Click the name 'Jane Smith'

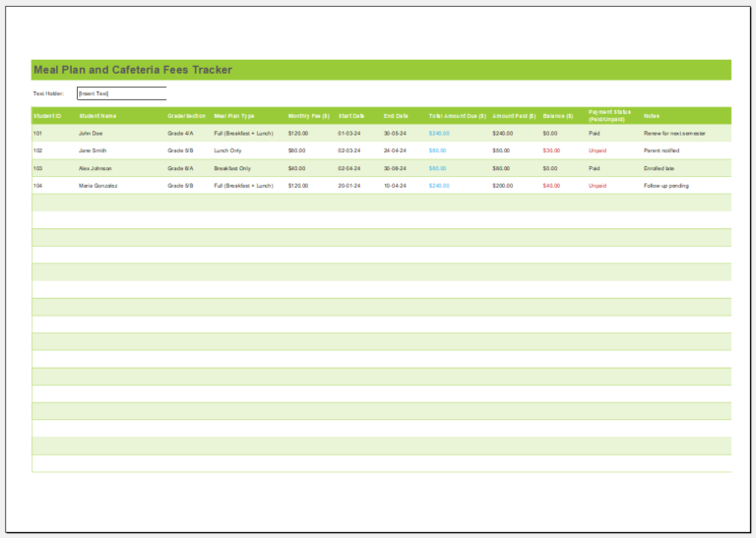93,150
